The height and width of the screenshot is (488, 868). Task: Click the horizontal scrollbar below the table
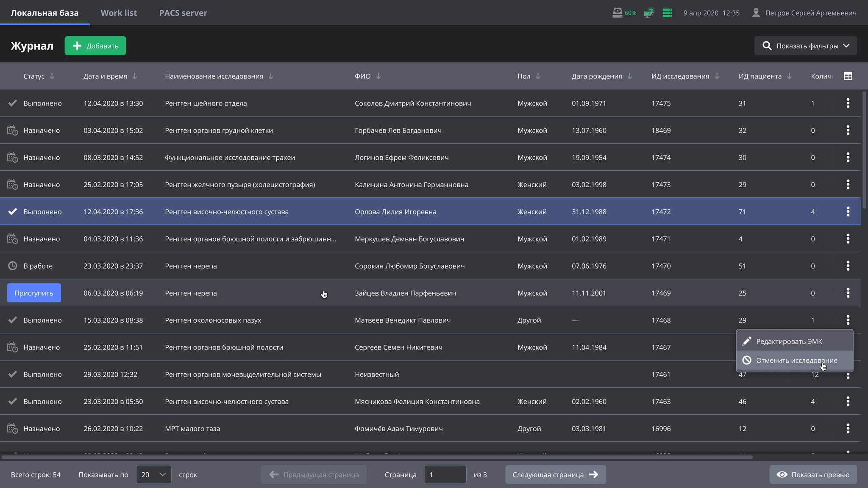(377, 457)
